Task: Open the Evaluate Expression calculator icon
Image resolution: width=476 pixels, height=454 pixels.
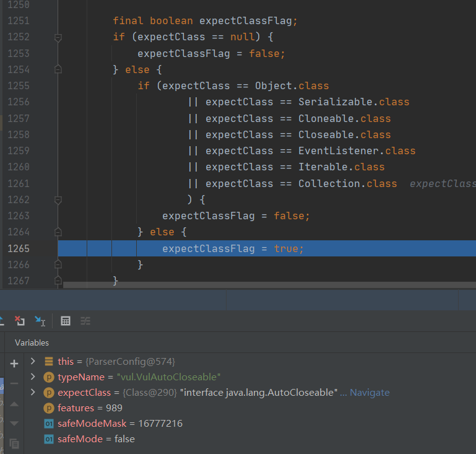Action: 66,320
